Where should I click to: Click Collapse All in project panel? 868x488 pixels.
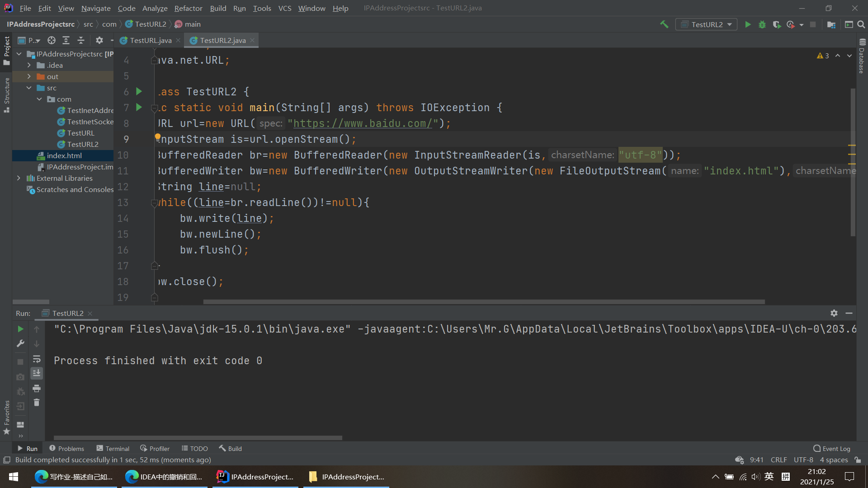pos(81,40)
